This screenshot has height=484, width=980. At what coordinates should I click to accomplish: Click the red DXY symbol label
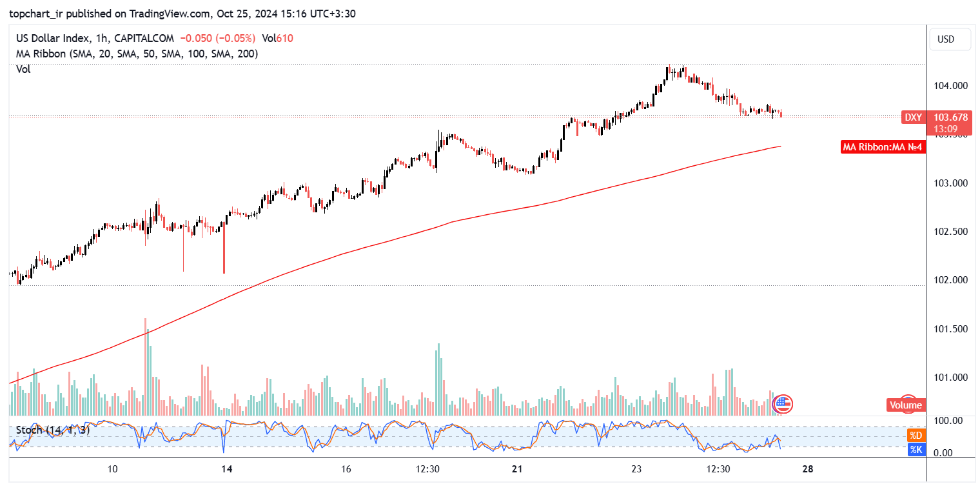(x=913, y=117)
